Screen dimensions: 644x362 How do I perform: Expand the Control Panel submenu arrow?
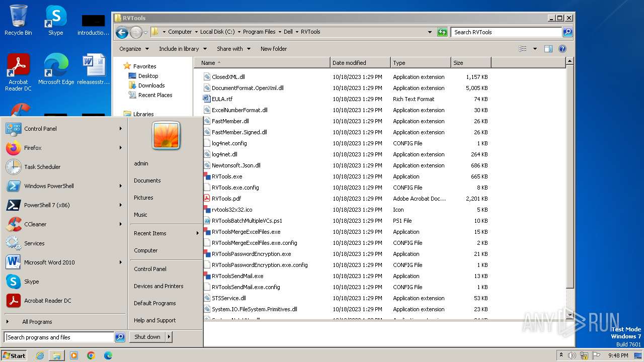pos(121,129)
